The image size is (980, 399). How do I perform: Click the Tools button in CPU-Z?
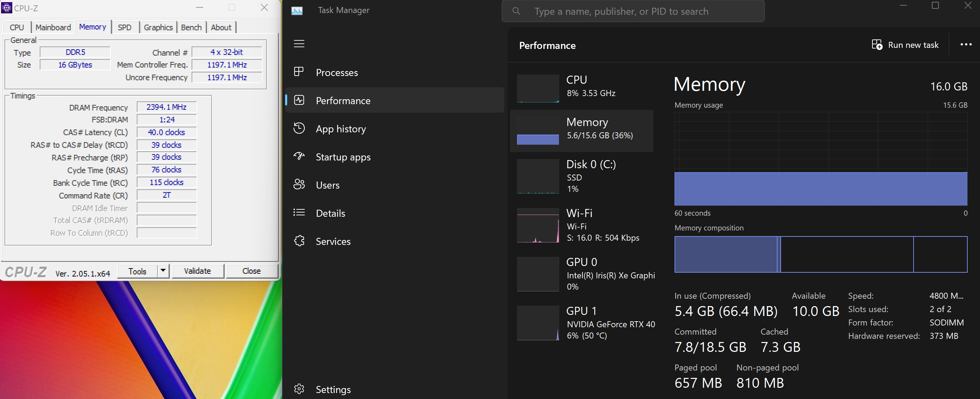(x=137, y=271)
